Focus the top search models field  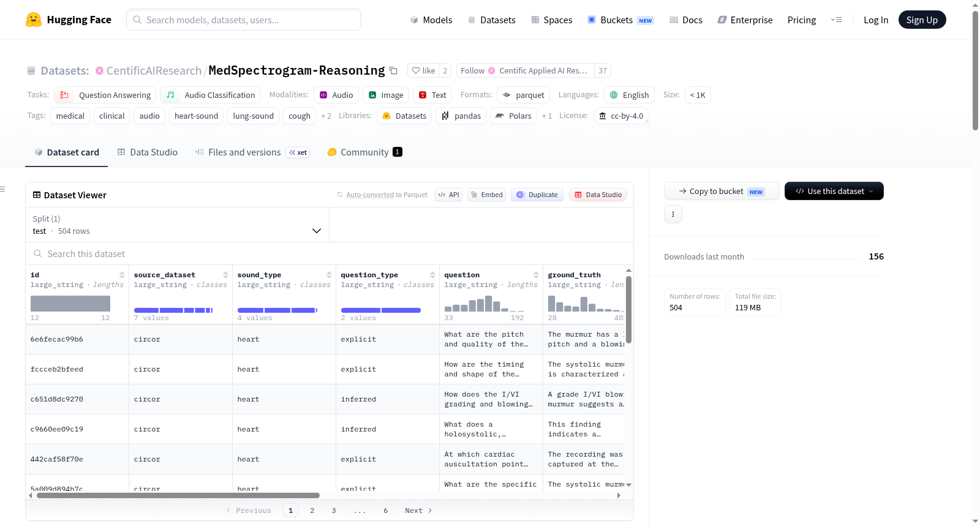[x=244, y=20]
